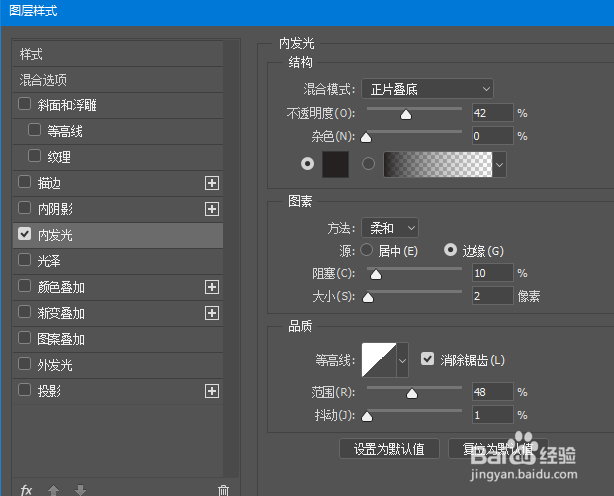Click the styles list vertical scrollbar
This screenshot has height=496, width=614.
[231, 258]
